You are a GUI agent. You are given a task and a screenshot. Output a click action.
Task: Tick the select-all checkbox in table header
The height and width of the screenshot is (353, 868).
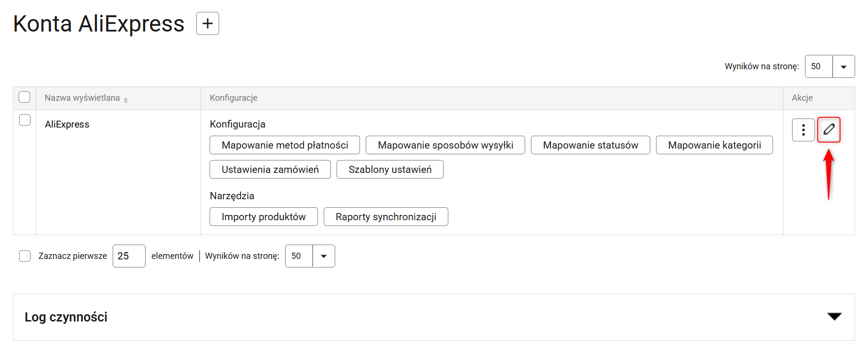[x=24, y=97]
